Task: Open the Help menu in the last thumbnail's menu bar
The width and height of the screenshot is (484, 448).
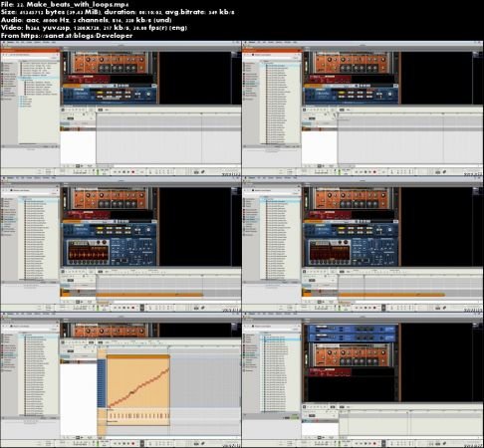Action: [295, 314]
